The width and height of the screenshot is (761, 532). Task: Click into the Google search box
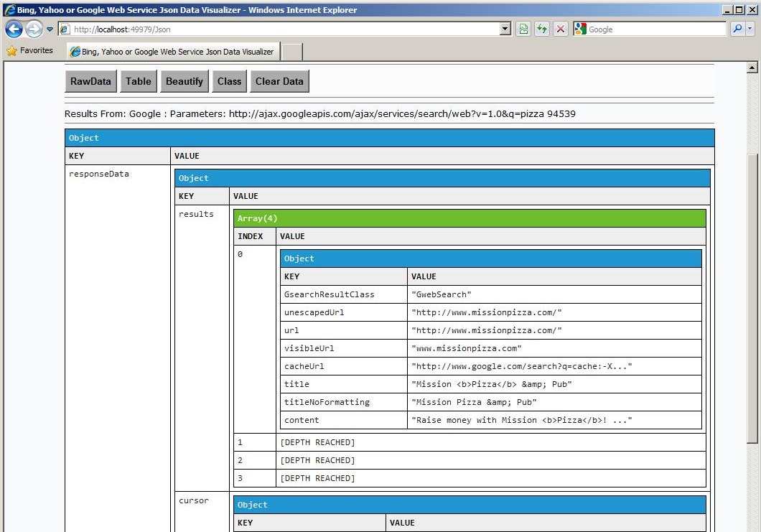(655, 29)
